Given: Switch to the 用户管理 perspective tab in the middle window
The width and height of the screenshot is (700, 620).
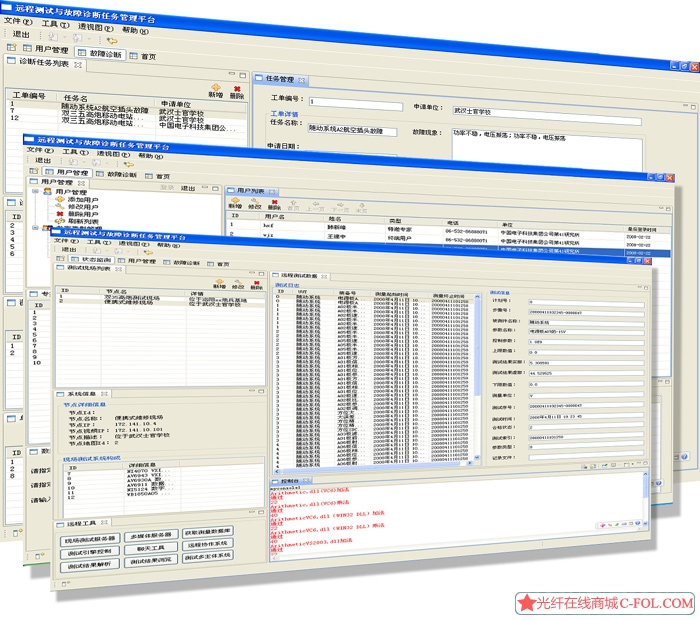Looking at the screenshot, I should [67, 172].
